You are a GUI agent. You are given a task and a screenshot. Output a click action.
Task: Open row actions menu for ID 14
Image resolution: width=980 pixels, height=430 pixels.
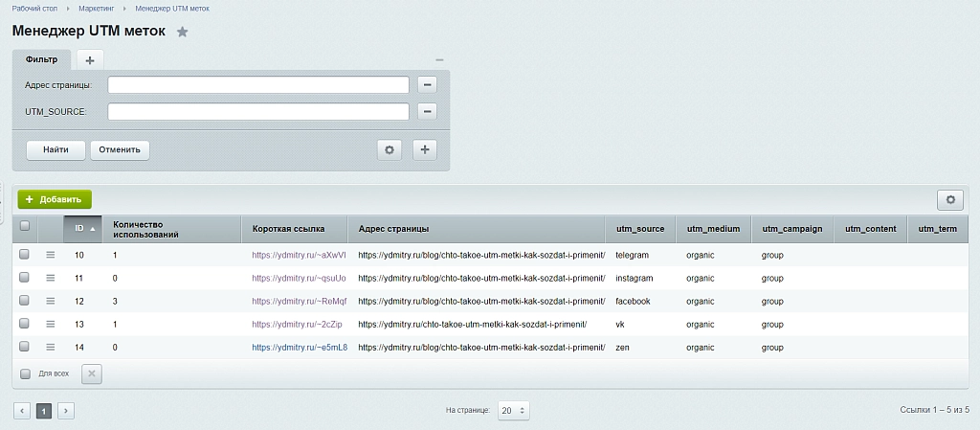click(51, 347)
